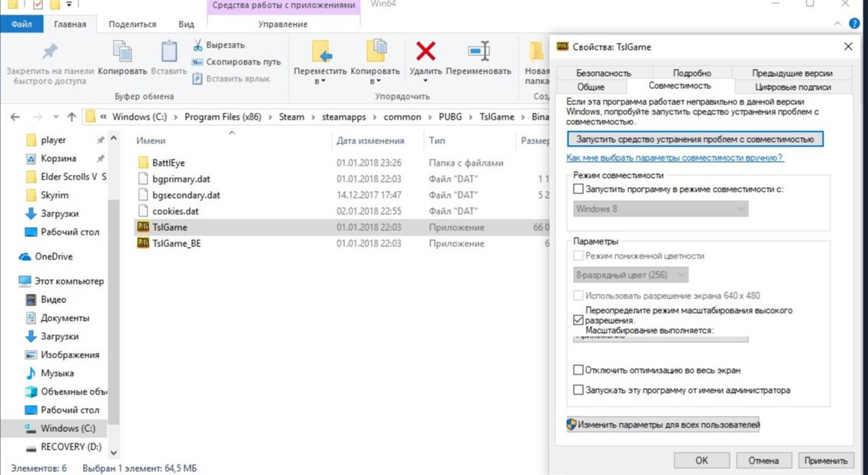868x475 pixels.
Task: Open the Файл menu tab
Action: coord(22,24)
